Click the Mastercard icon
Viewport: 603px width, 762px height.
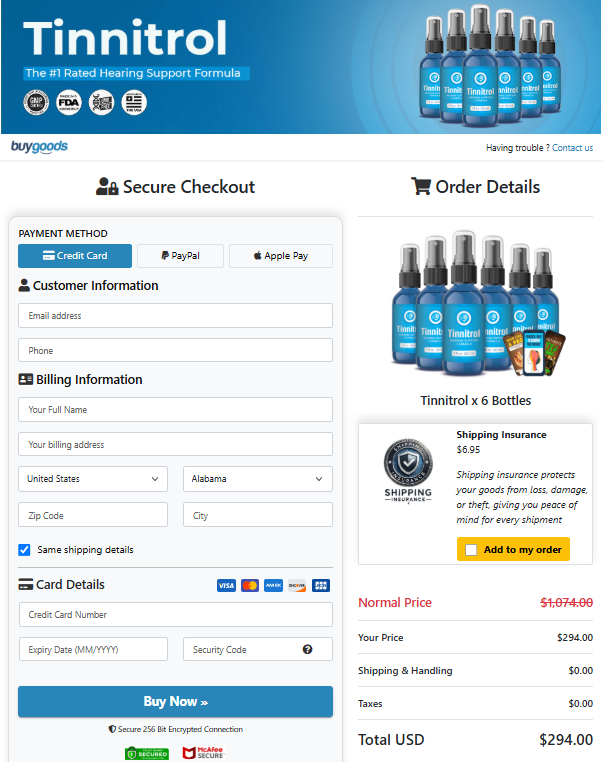point(250,586)
